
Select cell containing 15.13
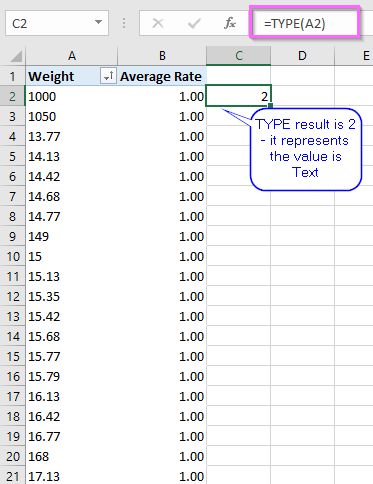point(72,276)
